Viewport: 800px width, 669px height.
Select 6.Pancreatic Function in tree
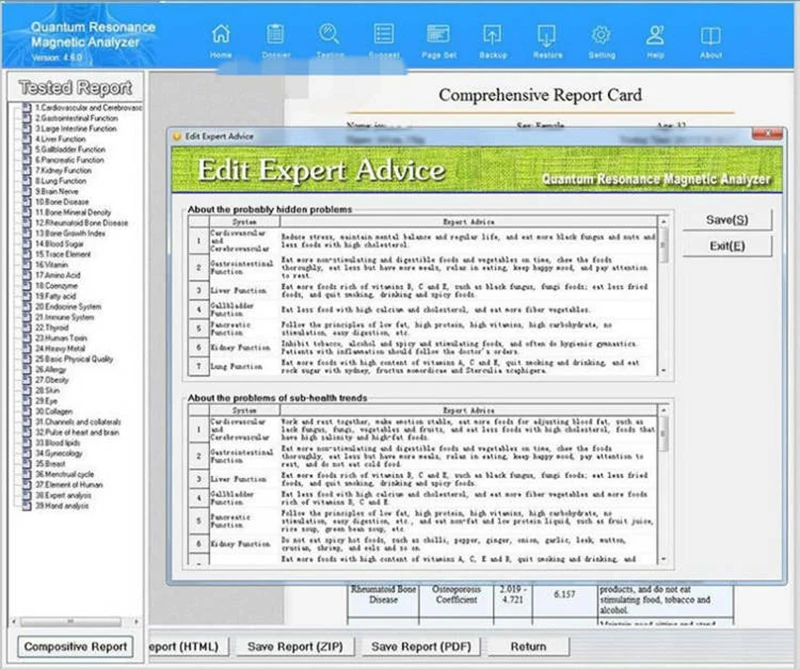[69, 160]
